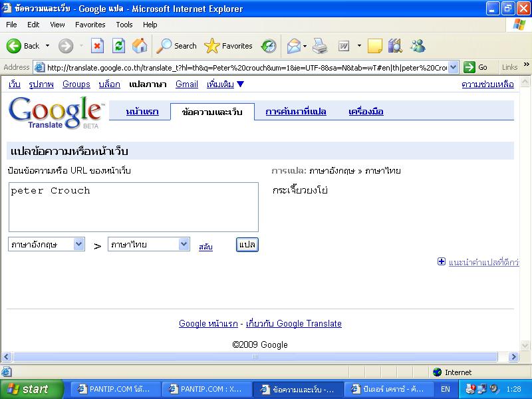Open the Edit menu
The image size is (532, 399).
(x=33, y=25)
